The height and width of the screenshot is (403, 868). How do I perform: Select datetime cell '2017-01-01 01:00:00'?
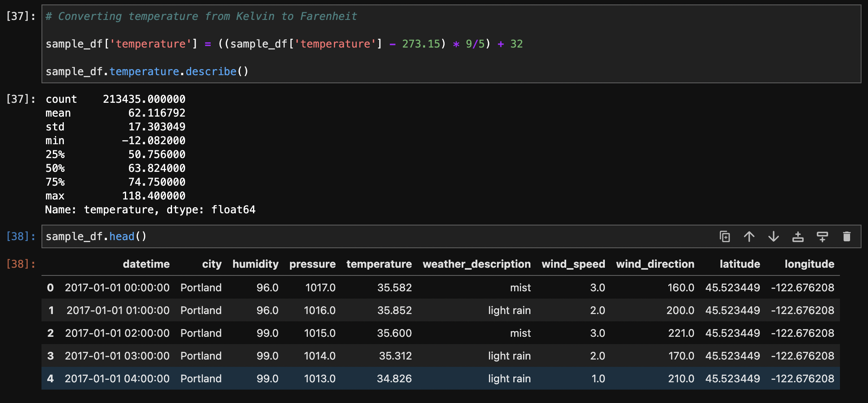coord(118,310)
